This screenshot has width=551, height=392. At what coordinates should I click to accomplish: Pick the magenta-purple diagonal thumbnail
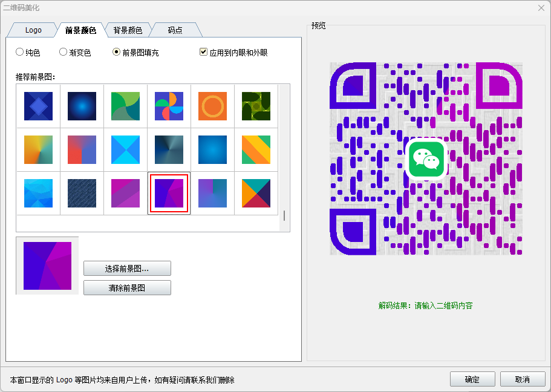125,194
